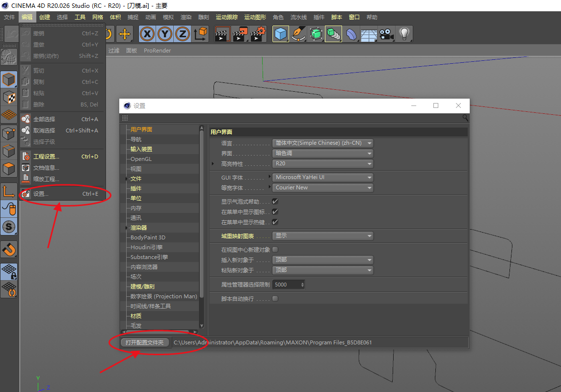Click the stepper arrows beside 5000

[x=302, y=285]
